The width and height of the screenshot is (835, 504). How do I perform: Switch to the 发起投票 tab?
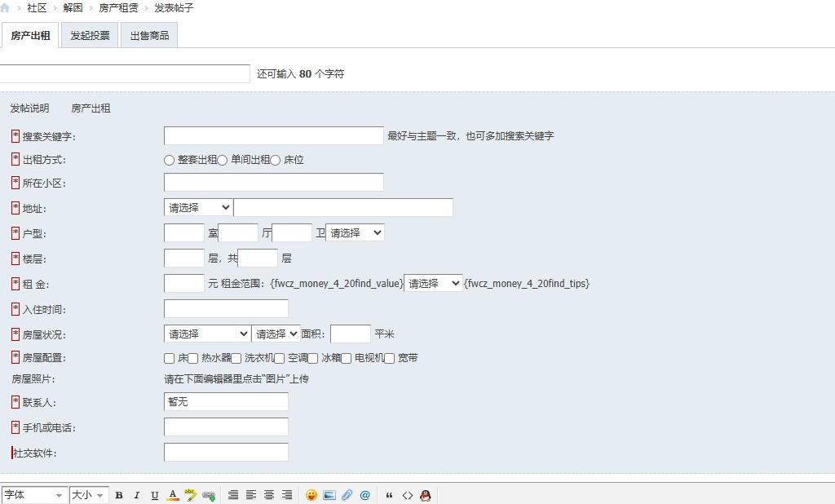pyautogui.click(x=90, y=36)
